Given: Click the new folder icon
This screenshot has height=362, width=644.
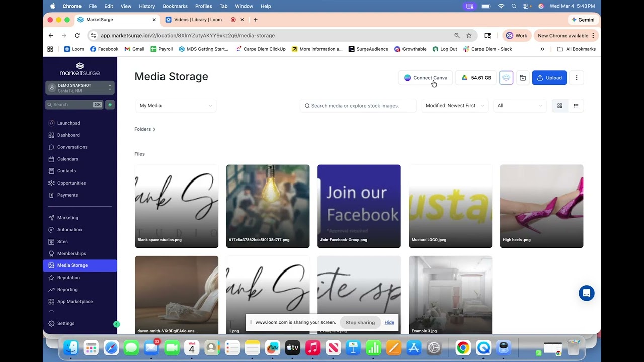Looking at the screenshot, I should pyautogui.click(x=523, y=78).
